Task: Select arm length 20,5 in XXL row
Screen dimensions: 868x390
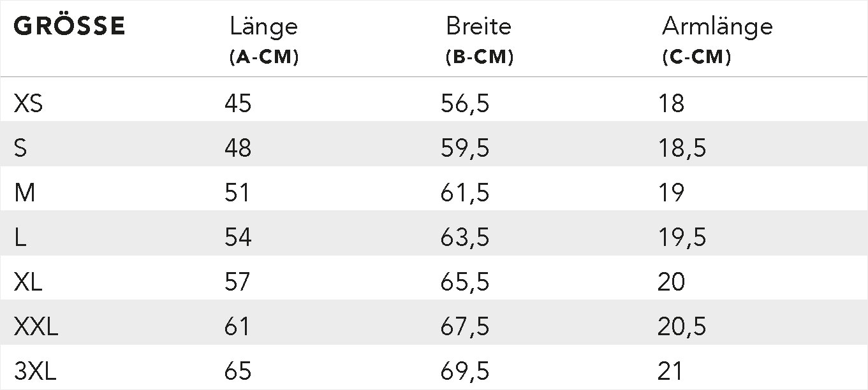Action: [682, 327]
